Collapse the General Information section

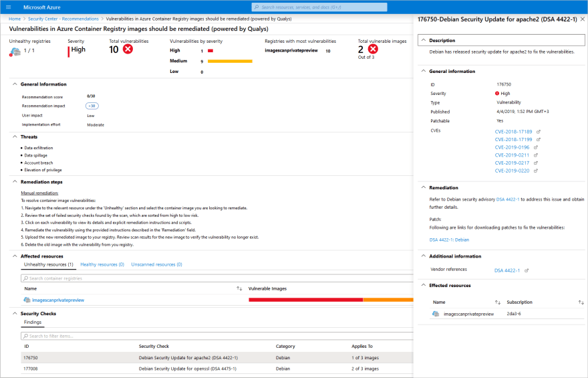(x=15, y=84)
